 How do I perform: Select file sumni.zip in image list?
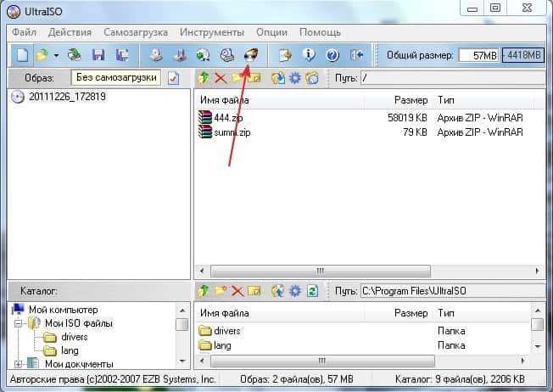click(x=232, y=132)
